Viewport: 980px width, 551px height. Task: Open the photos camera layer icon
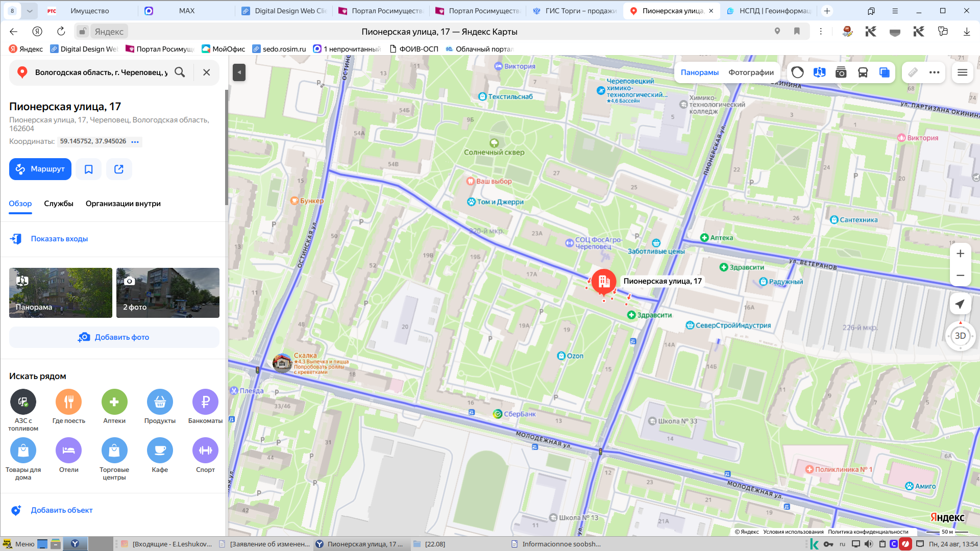click(841, 72)
